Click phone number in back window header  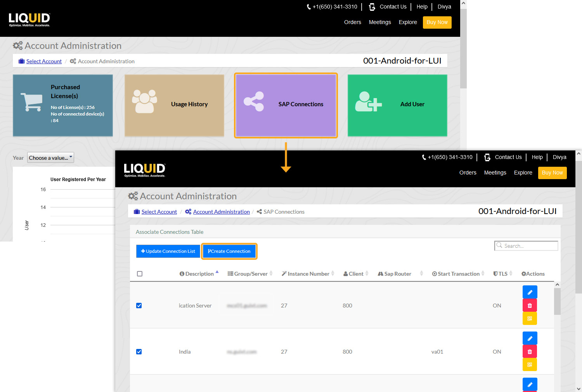click(x=332, y=7)
